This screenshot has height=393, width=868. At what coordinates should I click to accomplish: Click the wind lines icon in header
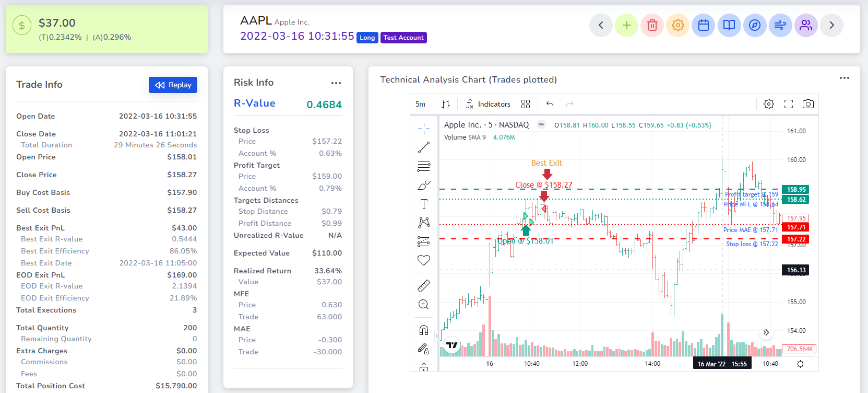(x=780, y=25)
